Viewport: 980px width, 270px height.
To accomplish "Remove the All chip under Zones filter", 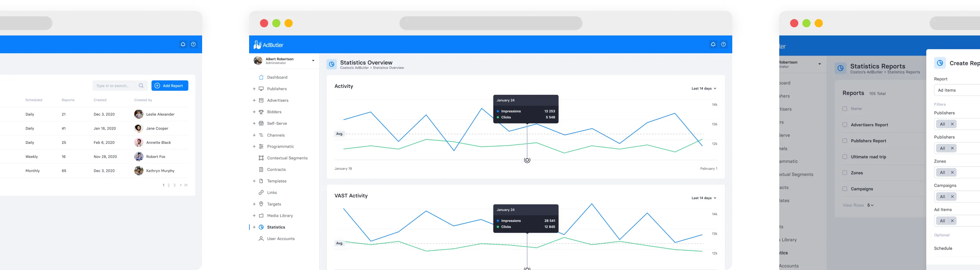I will point(952,172).
